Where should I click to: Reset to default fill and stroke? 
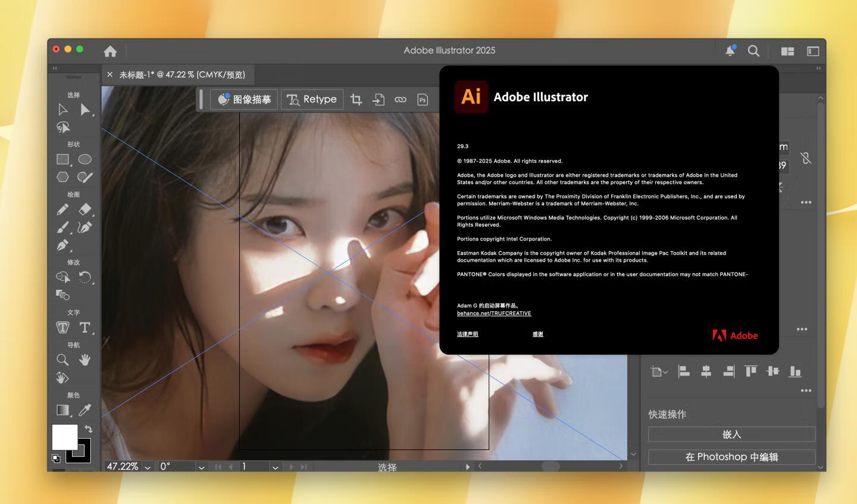pos(55,458)
